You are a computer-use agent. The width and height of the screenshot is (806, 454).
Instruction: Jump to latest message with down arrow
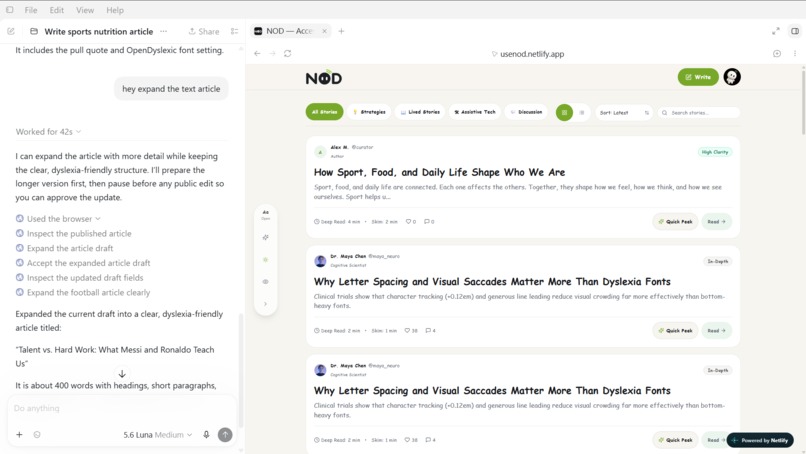coord(122,374)
